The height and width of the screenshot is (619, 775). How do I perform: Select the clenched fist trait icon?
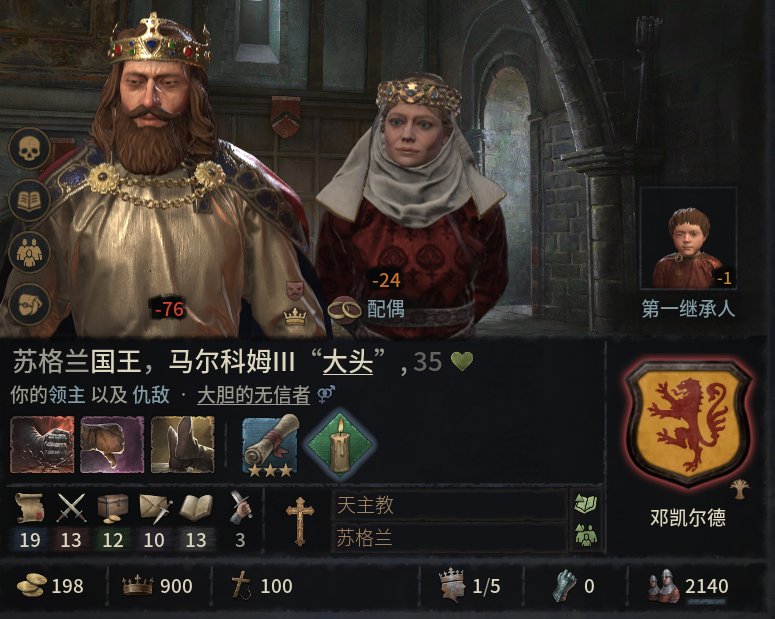click(43, 444)
